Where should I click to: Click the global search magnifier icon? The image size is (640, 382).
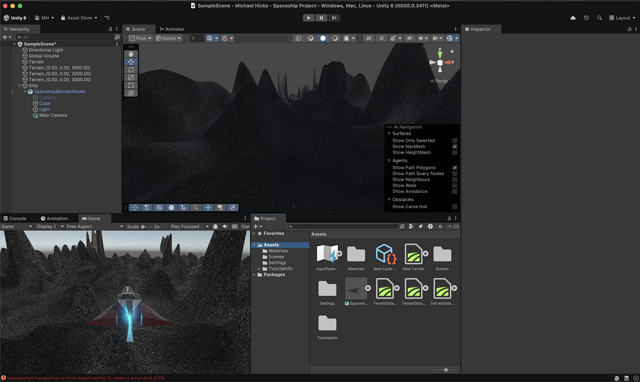click(599, 18)
